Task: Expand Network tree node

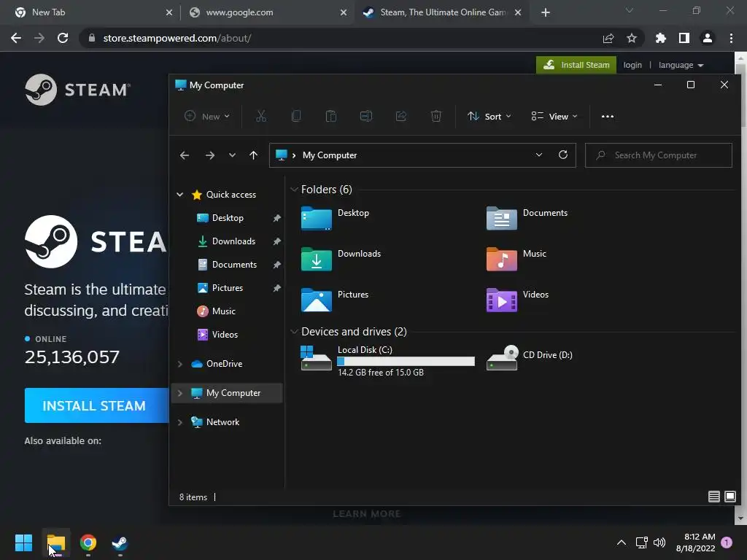Action: pyautogui.click(x=179, y=422)
